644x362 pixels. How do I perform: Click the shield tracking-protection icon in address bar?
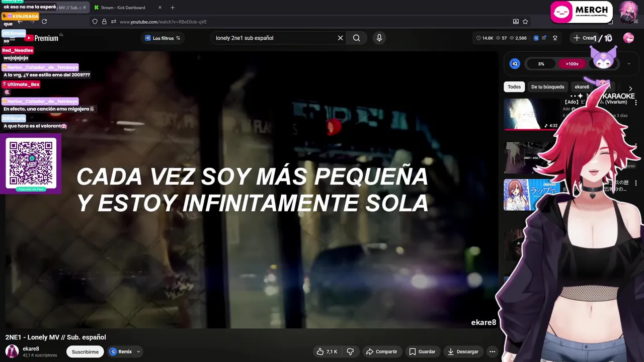pos(95,22)
